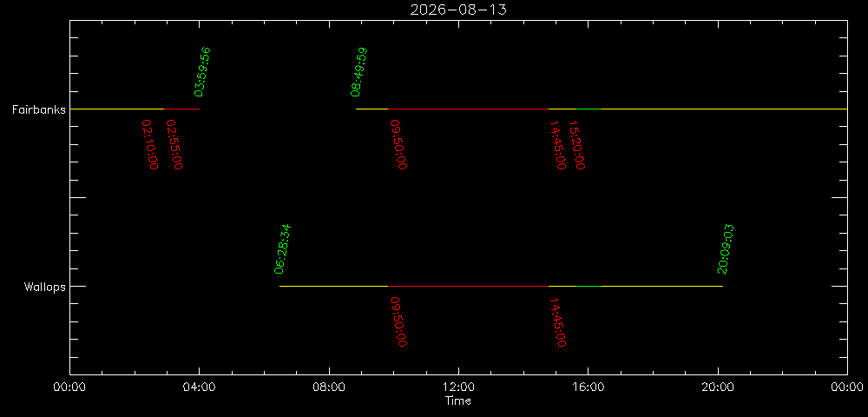Click the green 20:09:03 Wallops timestamp
Viewport: 868px width, 417px height.
click(726, 249)
